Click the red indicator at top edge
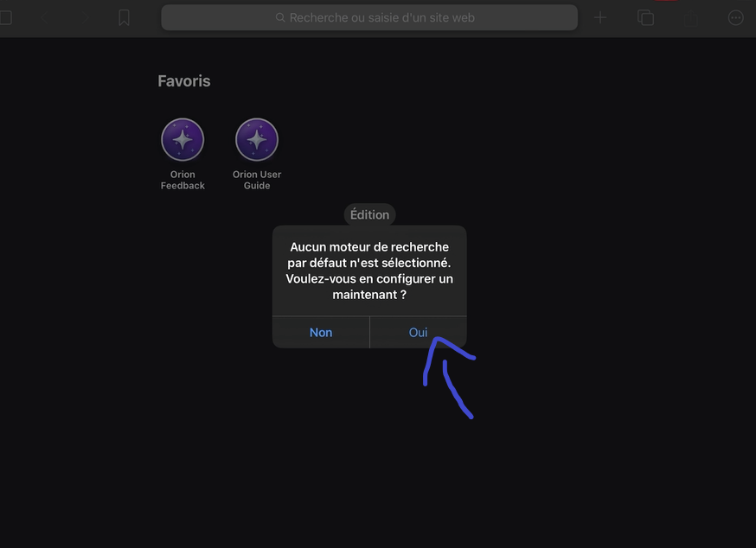The height and width of the screenshot is (548, 756). (x=665, y=1)
